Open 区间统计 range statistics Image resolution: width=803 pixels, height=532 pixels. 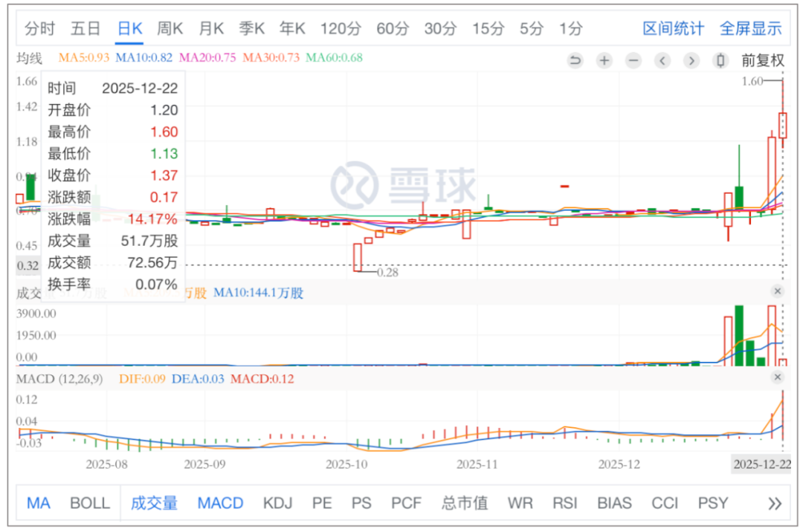(x=673, y=29)
